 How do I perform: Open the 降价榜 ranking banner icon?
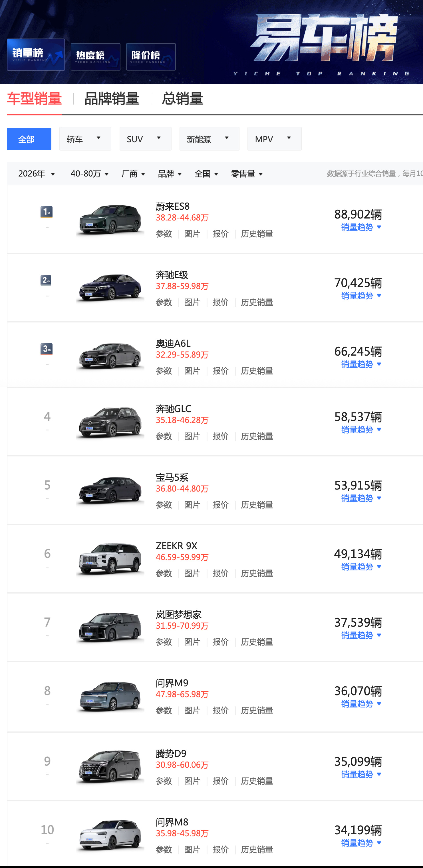(x=150, y=57)
